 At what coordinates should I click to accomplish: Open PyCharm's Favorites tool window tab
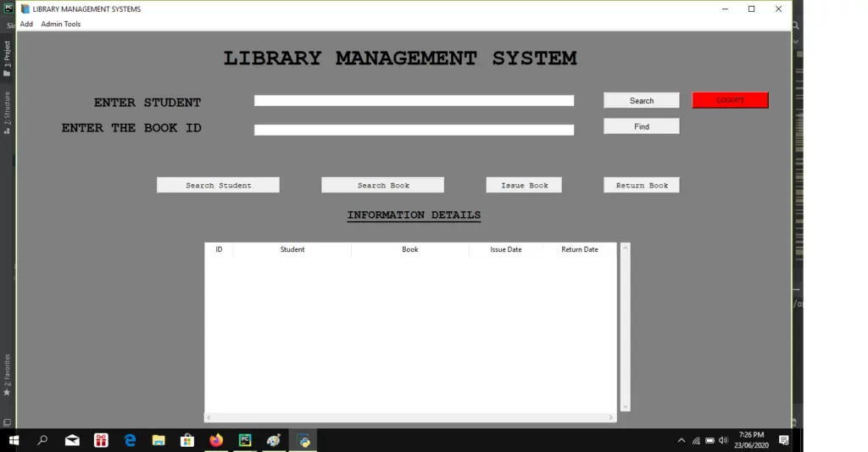(x=7, y=375)
